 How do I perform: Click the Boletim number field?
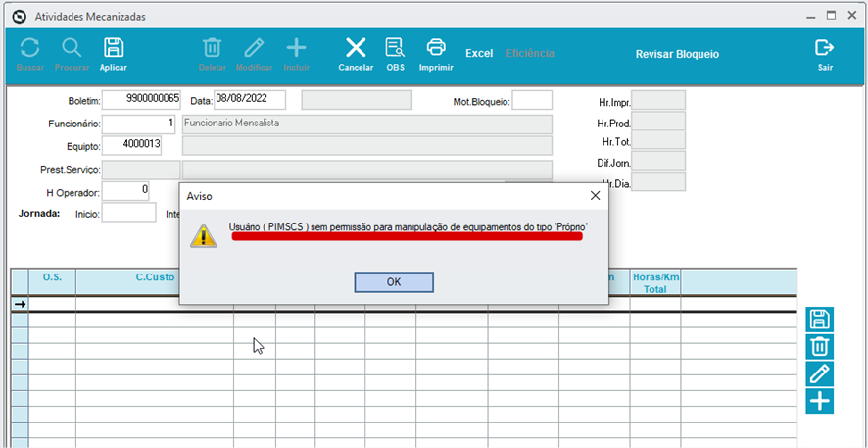[142, 100]
